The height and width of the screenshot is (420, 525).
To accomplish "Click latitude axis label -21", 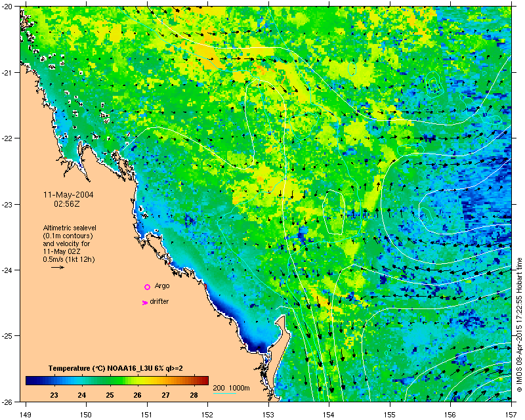I will [x=7, y=72].
